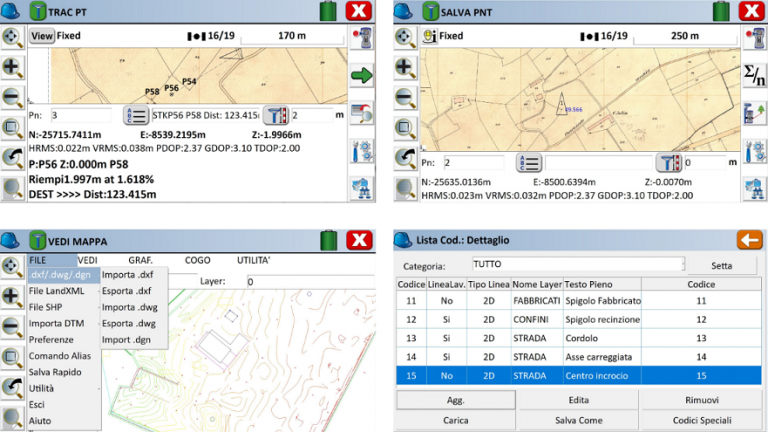Choose Esporta .dxf

(x=134, y=291)
